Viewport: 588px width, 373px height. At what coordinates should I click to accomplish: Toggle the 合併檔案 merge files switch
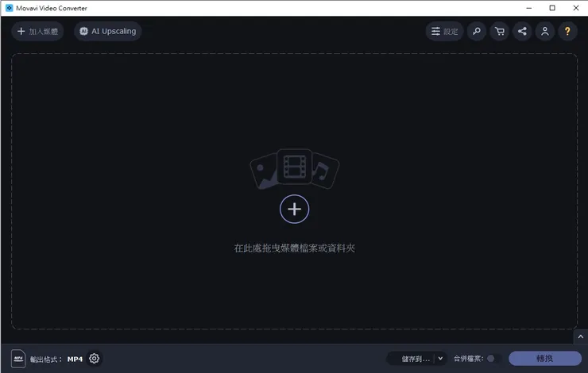494,359
